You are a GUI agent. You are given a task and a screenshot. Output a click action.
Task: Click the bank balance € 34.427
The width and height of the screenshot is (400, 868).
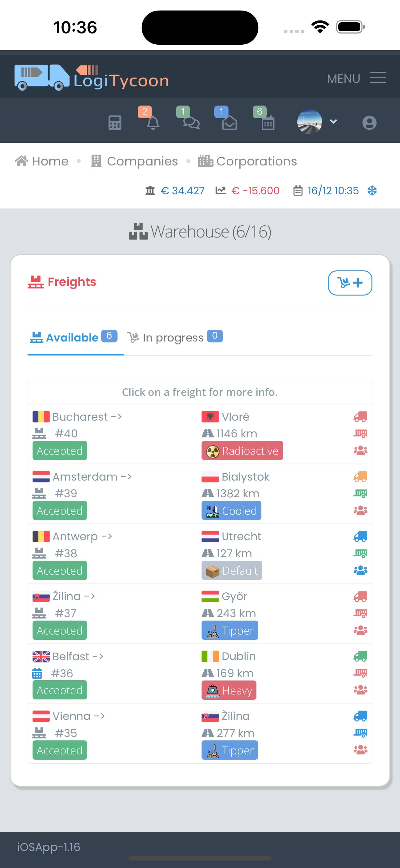click(175, 191)
